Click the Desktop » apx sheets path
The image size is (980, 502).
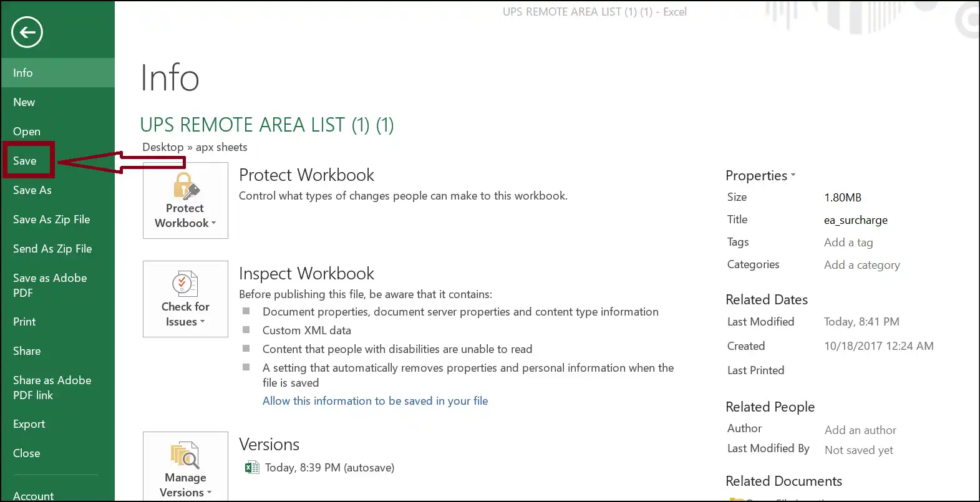point(195,147)
